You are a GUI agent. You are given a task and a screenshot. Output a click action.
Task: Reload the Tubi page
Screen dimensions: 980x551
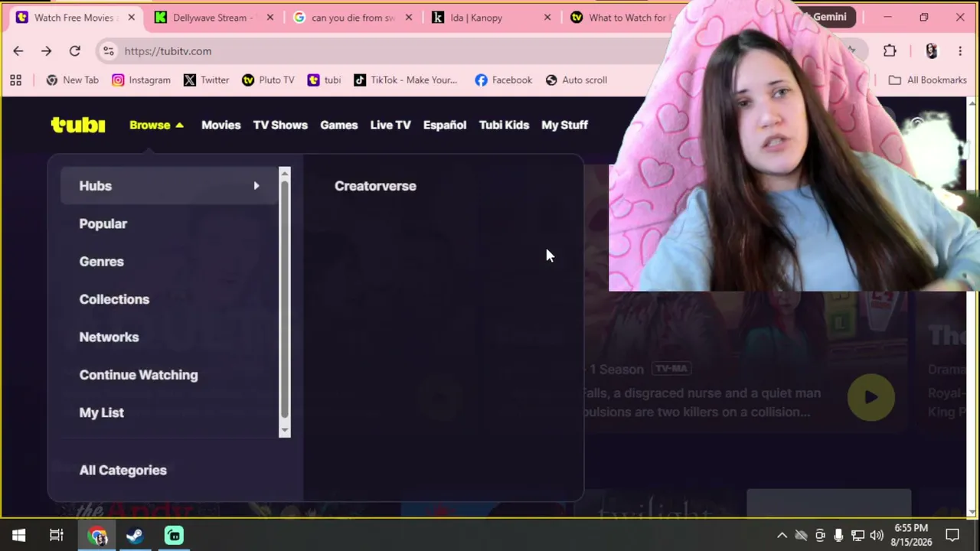click(x=75, y=51)
